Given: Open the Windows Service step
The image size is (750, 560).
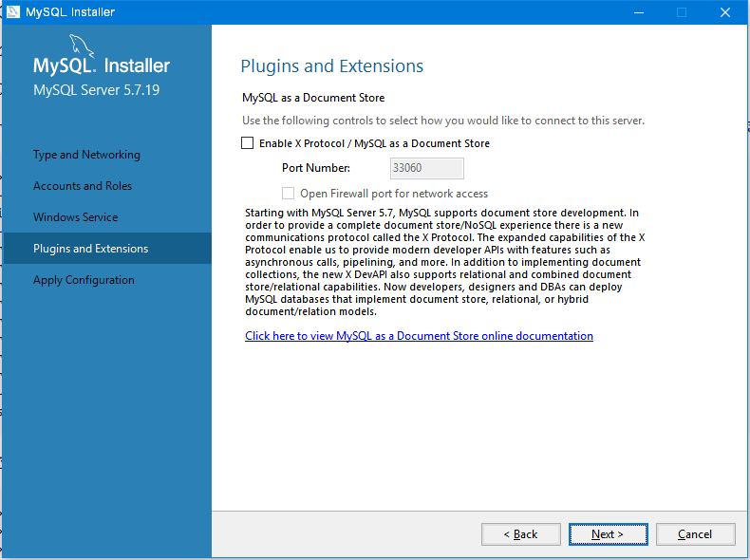Looking at the screenshot, I should pos(76,217).
